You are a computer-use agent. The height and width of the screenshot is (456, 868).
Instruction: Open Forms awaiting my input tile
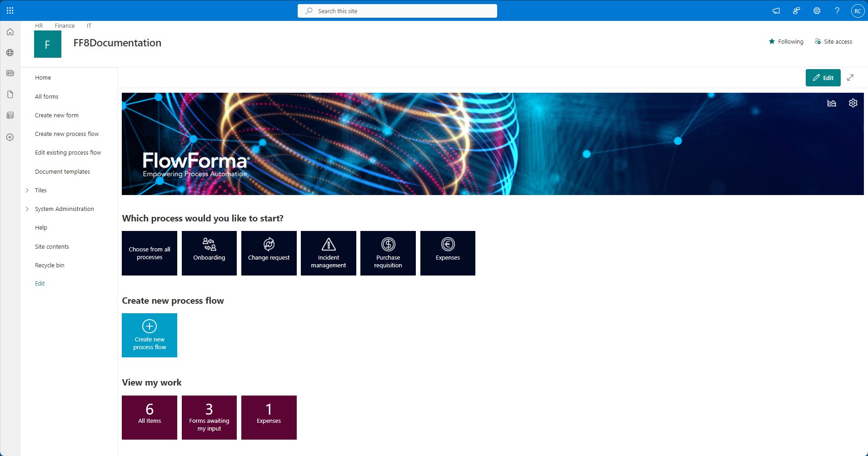[x=209, y=417]
